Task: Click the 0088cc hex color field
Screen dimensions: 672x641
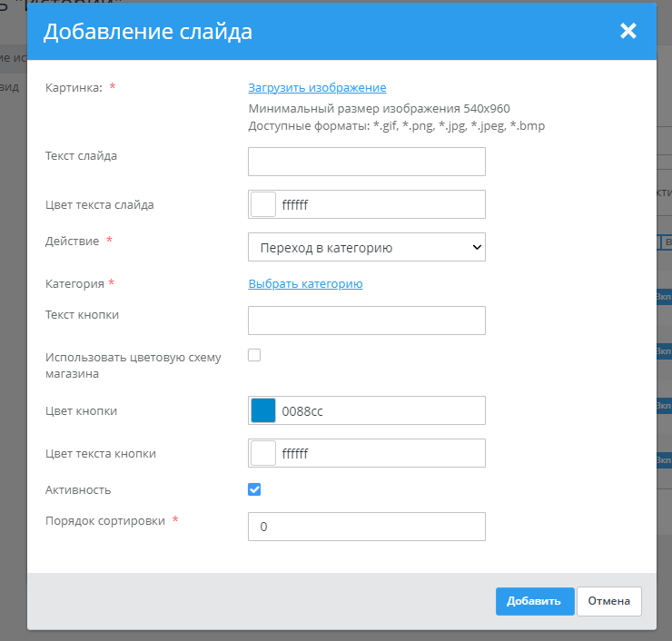Action: (381, 410)
